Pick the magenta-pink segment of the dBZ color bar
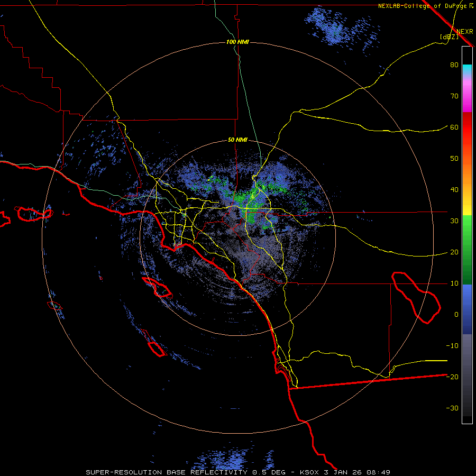The image size is (476, 476). pyautogui.click(x=467, y=94)
